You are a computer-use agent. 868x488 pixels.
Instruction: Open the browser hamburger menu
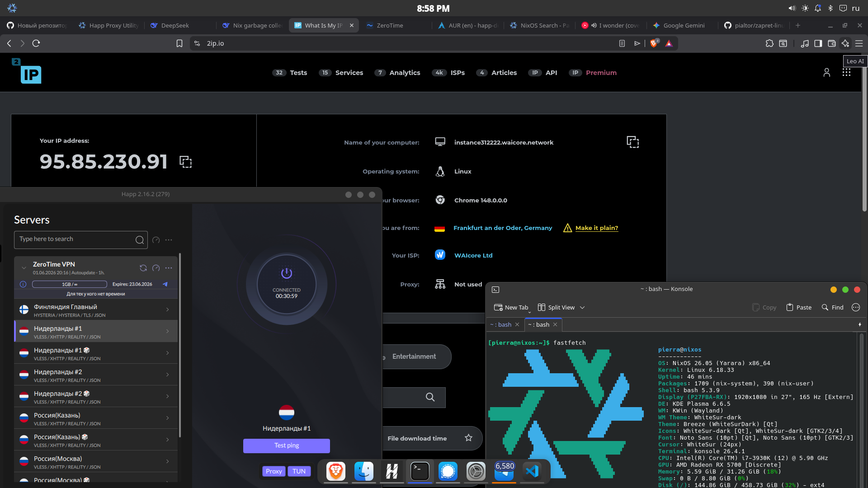coord(859,43)
